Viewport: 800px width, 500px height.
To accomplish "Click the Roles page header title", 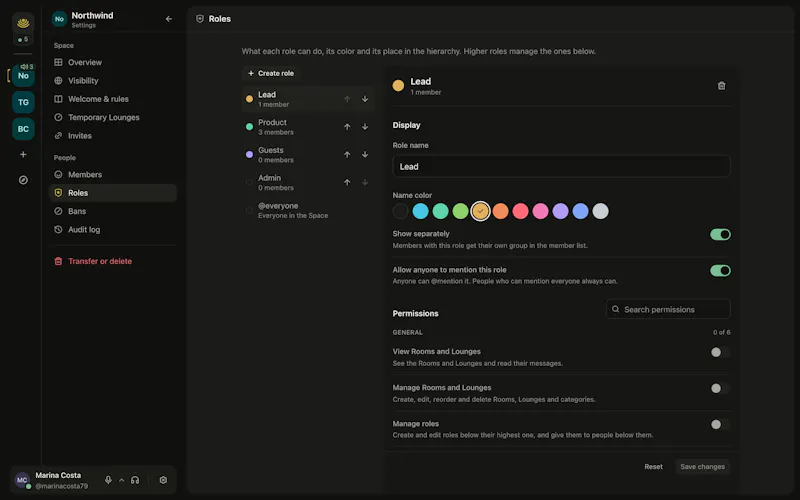I will pos(219,19).
